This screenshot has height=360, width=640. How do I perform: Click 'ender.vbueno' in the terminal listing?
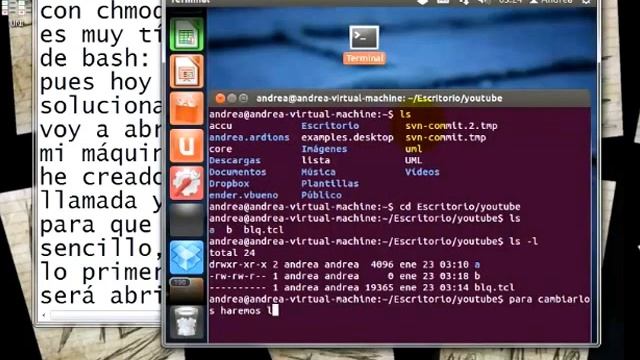click(x=244, y=195)
